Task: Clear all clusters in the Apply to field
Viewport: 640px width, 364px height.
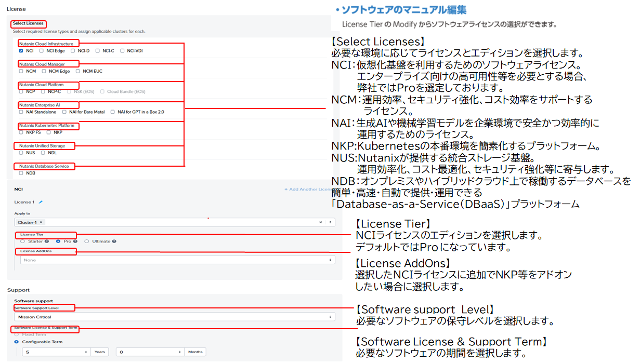Action: (321, 222)
